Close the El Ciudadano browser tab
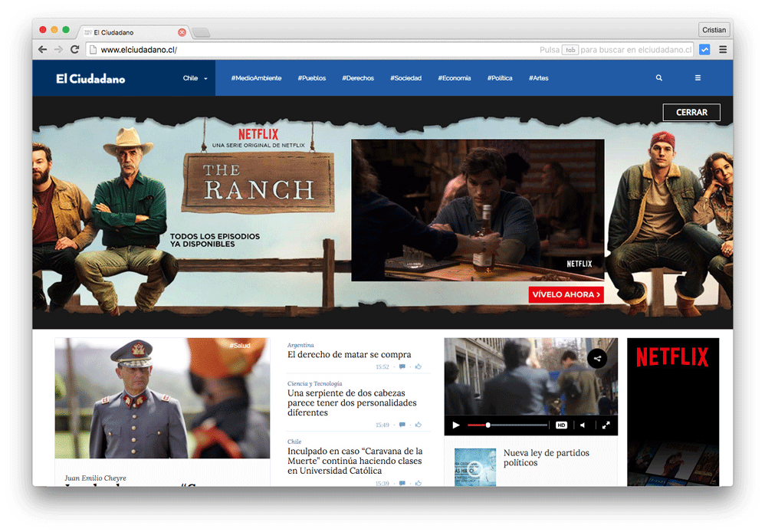Viewport: 765px width, 532px height. 182,32
